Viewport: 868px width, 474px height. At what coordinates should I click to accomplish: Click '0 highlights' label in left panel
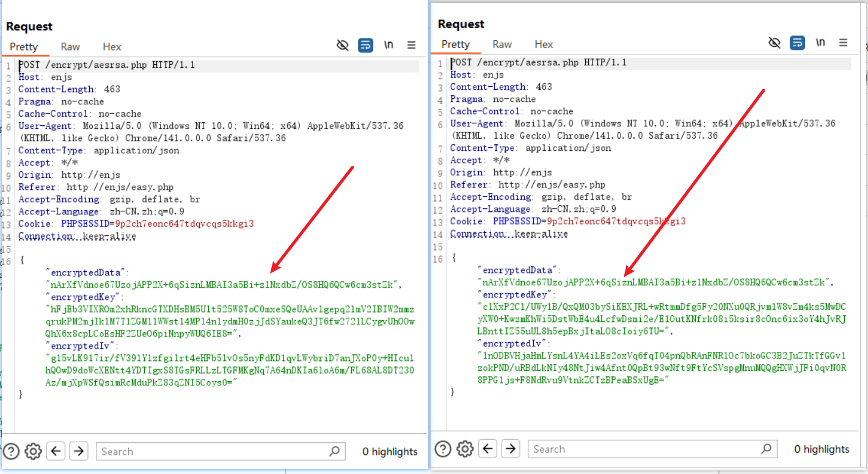coord(390,451)
